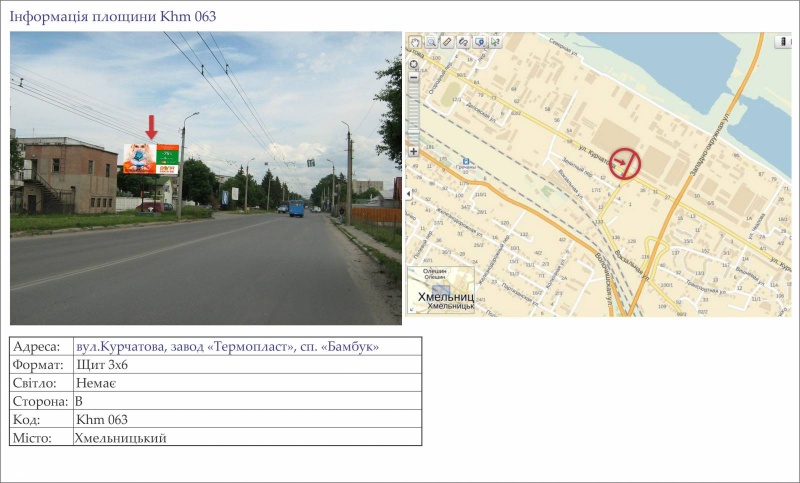Image resolution: width=800 pixels, height=483 pixels.
Task: Click the code value Khm 063 in table
Action: point(101,420)
